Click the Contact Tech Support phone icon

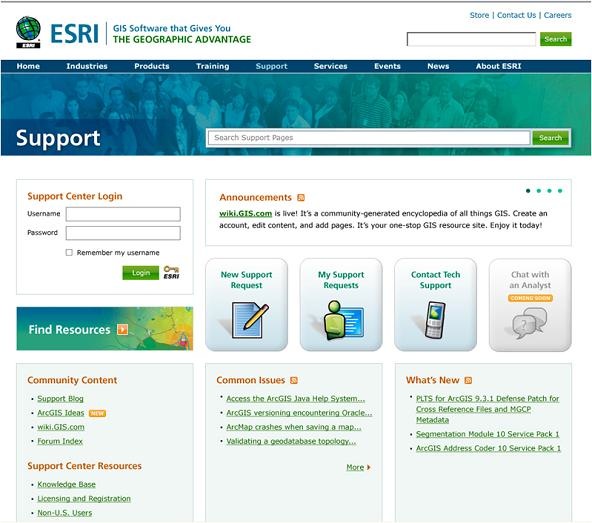(435, 319)
